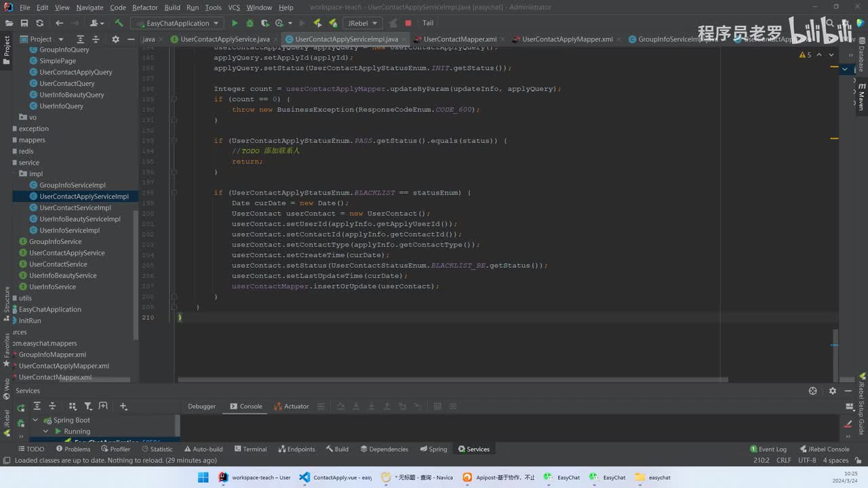The width and height of the screenshot is (868, 488).
Task: Click the Group By icon in Services toolbar
Action: coord(73,407)
